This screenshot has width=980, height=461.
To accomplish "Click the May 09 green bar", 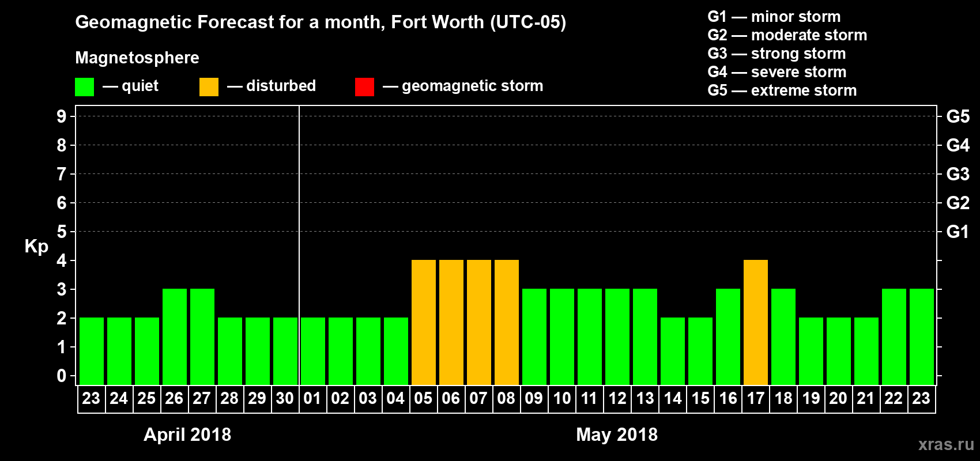I will point(534,337).
